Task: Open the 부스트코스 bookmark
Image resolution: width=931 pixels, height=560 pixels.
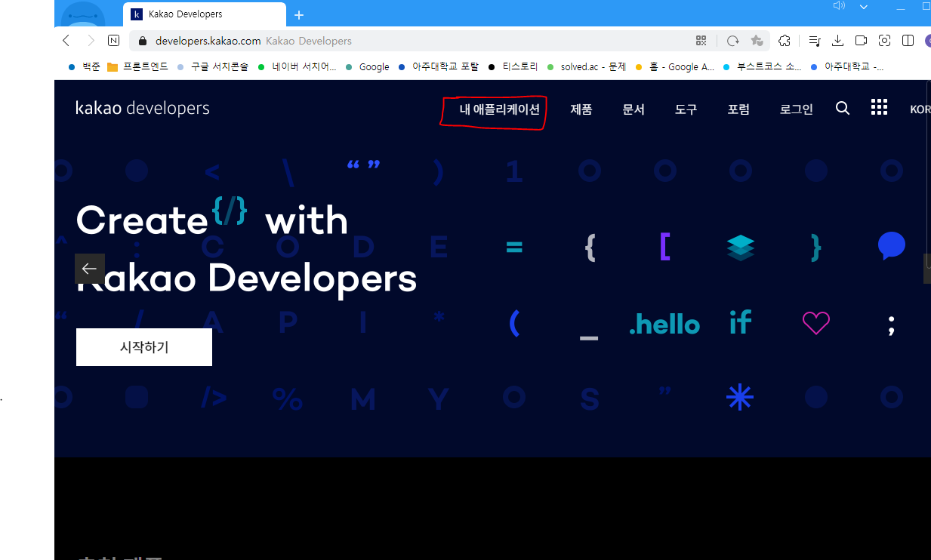Action: [x=762, y=66]
